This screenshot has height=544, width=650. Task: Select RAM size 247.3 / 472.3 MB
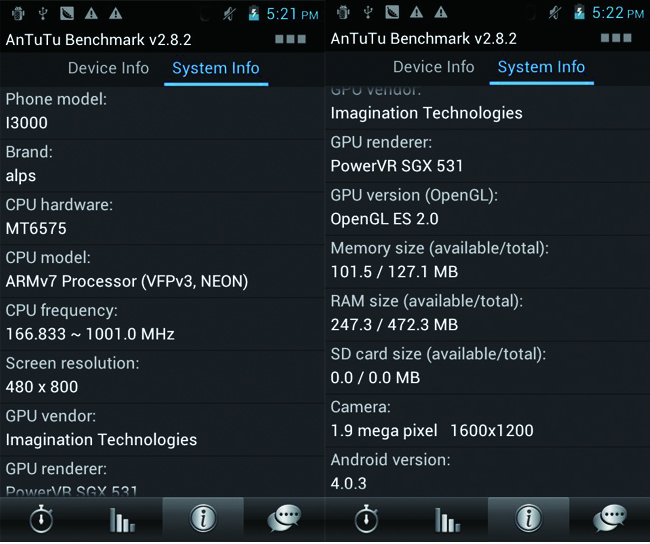pos(394,325)
